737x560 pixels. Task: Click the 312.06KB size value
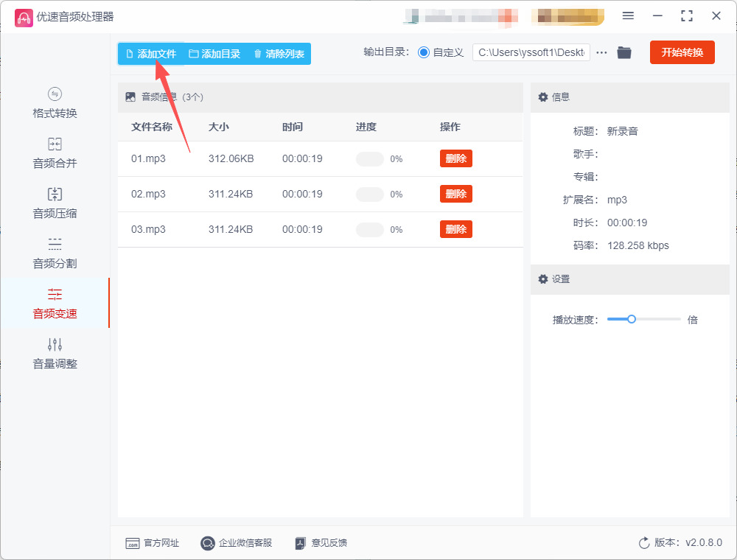pyautogui.click(x=231, y=159)
